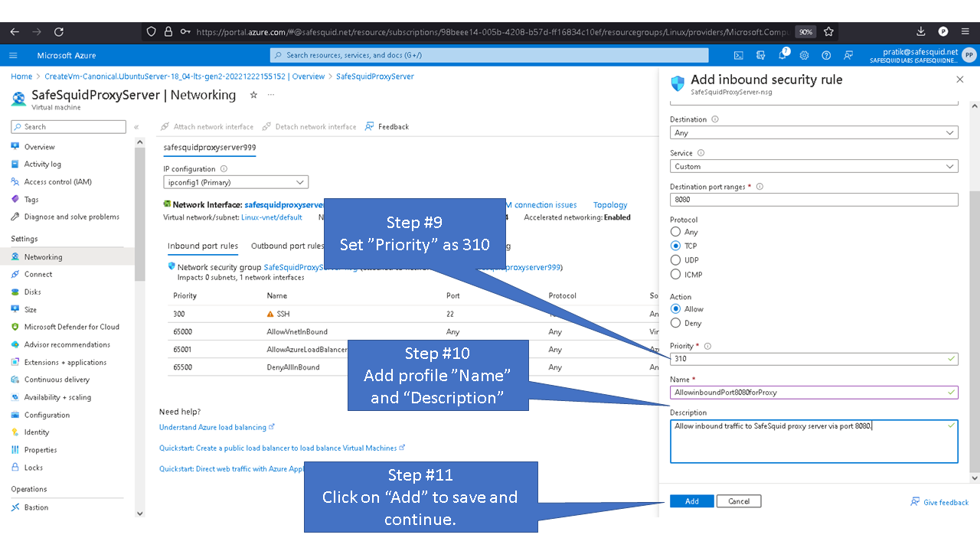
Task: Switch to Inbound port rules tab
Action: pyautogui.click(x=203, y=246)
